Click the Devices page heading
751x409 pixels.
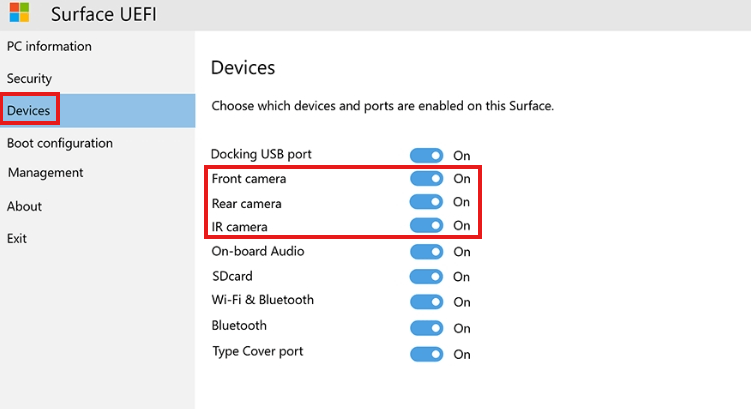[x=243, y=68]
